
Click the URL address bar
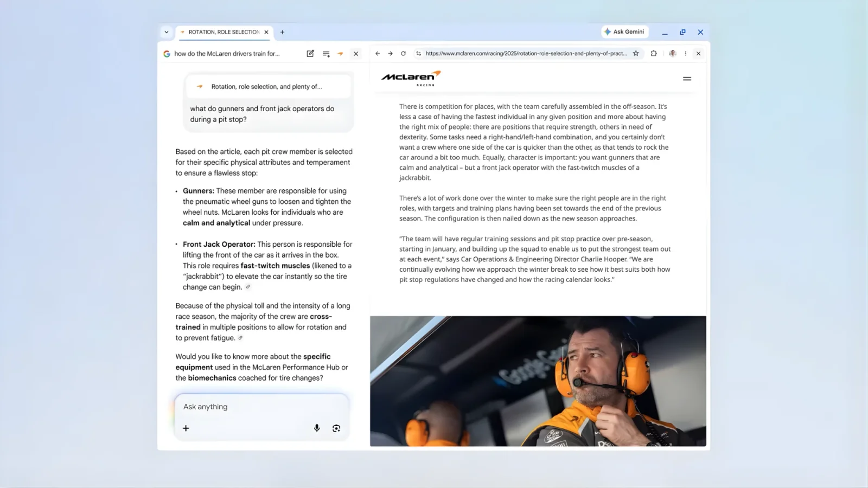[525, 54]
